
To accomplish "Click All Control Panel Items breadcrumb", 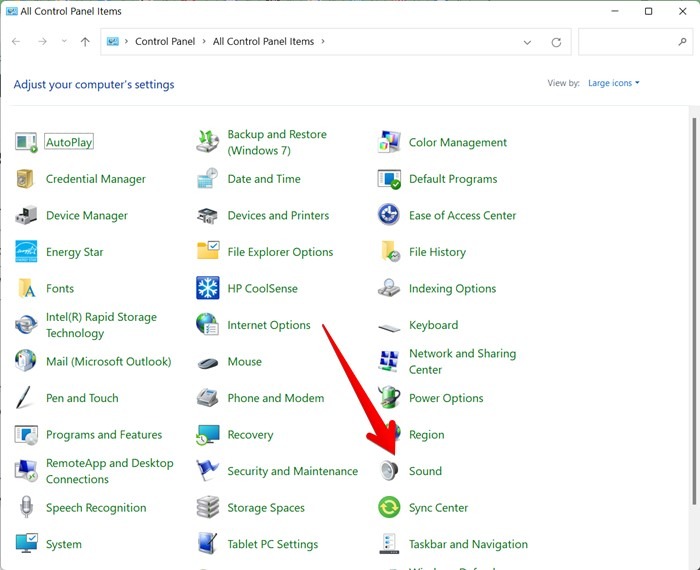I will coord(263,42).
